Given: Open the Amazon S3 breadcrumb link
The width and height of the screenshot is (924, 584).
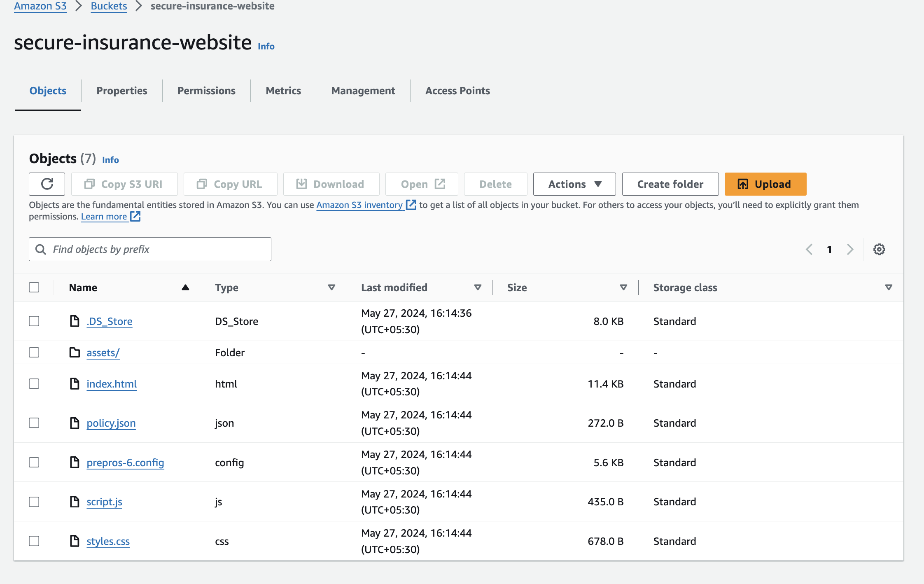Looking at the screenshot, I should 40,6.
